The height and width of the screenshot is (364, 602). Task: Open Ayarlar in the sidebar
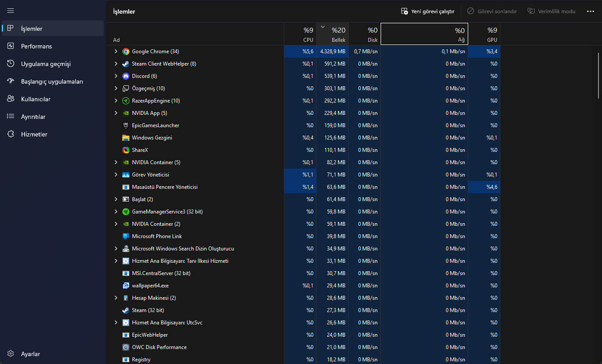pos(53,354)
